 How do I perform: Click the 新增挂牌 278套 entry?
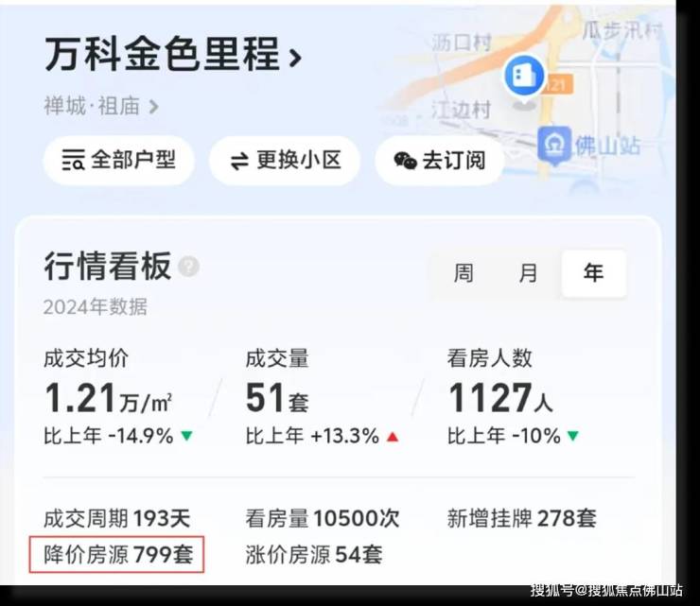coord(521,518)
